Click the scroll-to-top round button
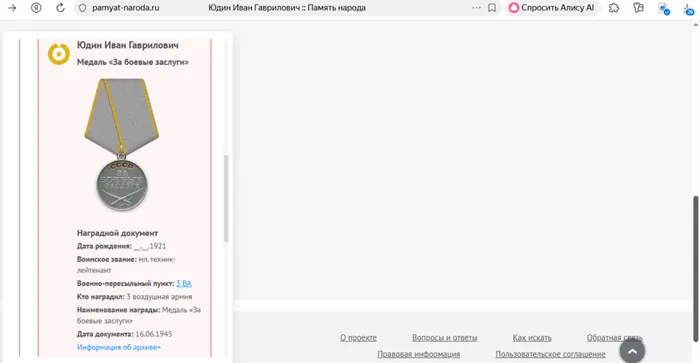Viewport: 700px width, 363px height. tap(632, 351)
